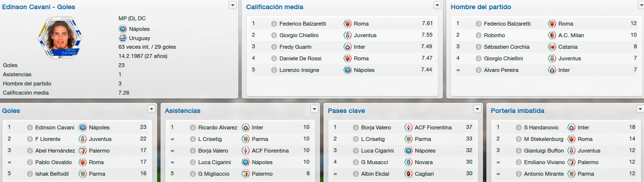This screenshot has height=182, width=644.
Task: Open the Portería imbatida panel dropdown arrow
Action: (641, 109)
